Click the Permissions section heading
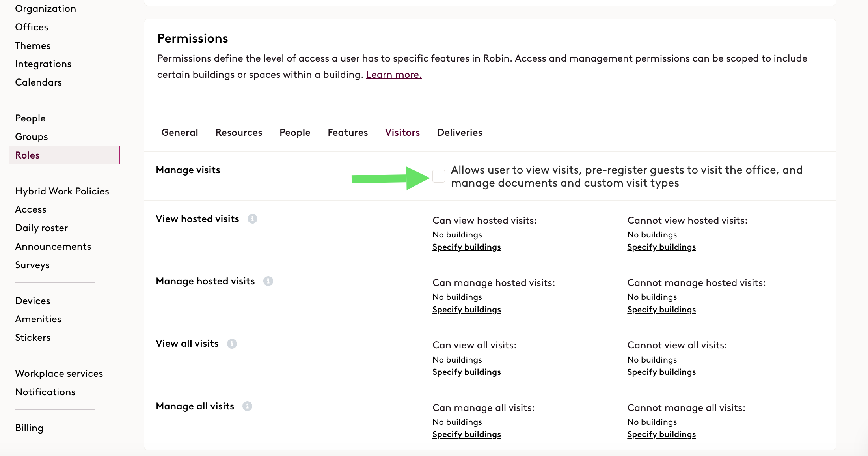Screen dimensions: 868x456 pos(192,38)
